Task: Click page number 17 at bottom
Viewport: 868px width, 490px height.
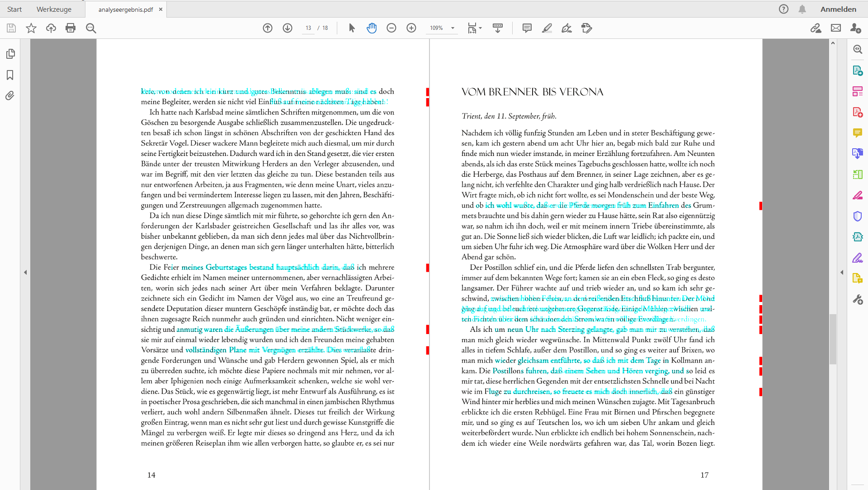Action: (705, 475)
